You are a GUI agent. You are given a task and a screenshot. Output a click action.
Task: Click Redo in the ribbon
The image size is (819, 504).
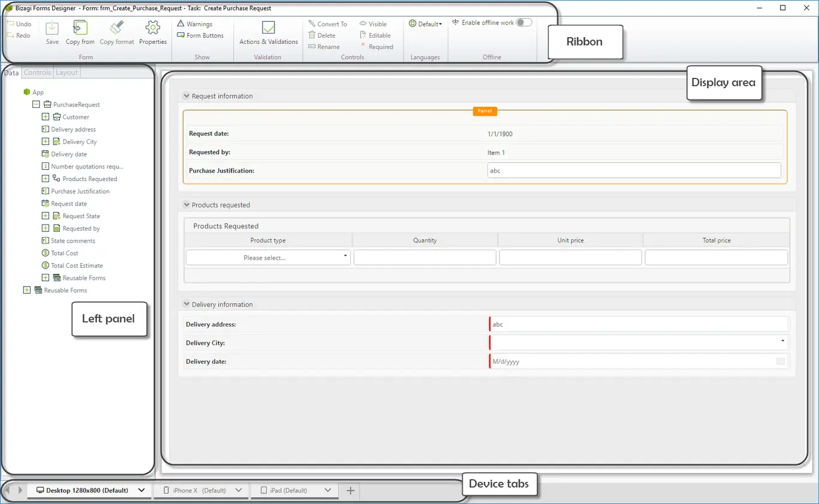click(x=19, y=35)
